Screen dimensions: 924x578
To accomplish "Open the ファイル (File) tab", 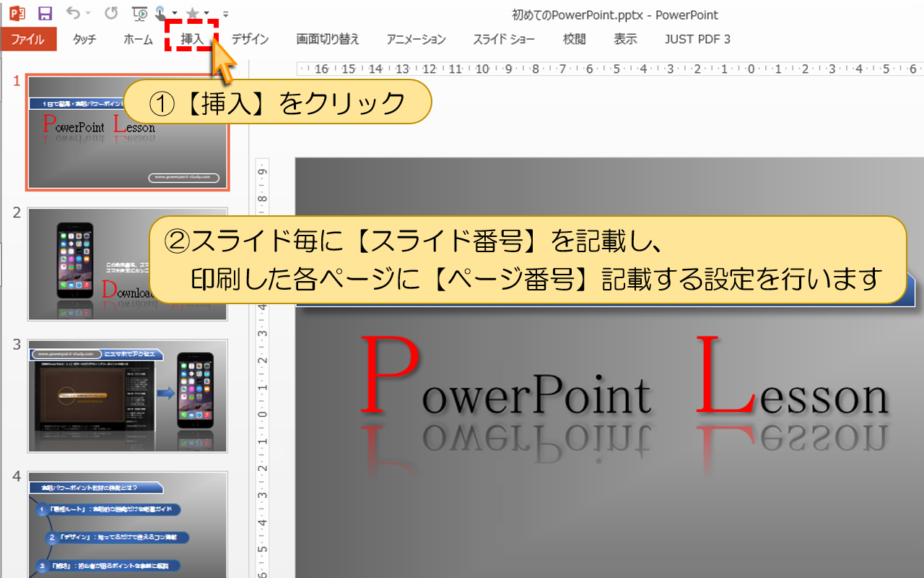I will [x=28, y=39].
